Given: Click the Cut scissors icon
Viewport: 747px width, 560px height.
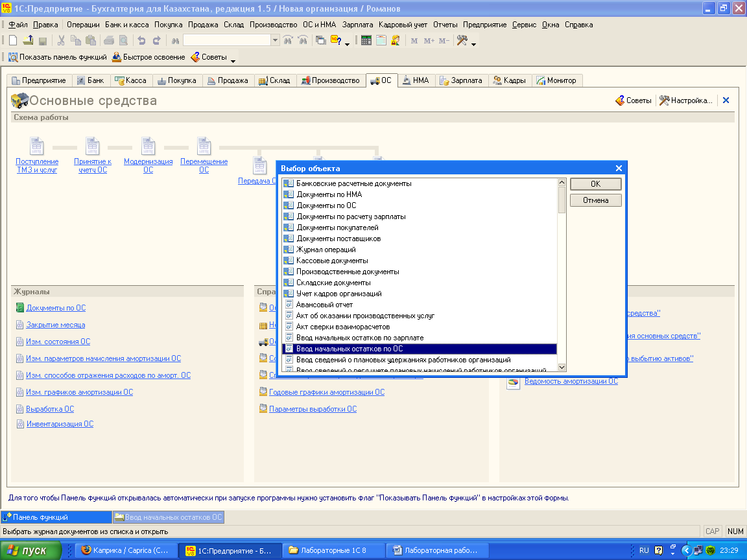Looking at the screenshot, I should (61, 41).
